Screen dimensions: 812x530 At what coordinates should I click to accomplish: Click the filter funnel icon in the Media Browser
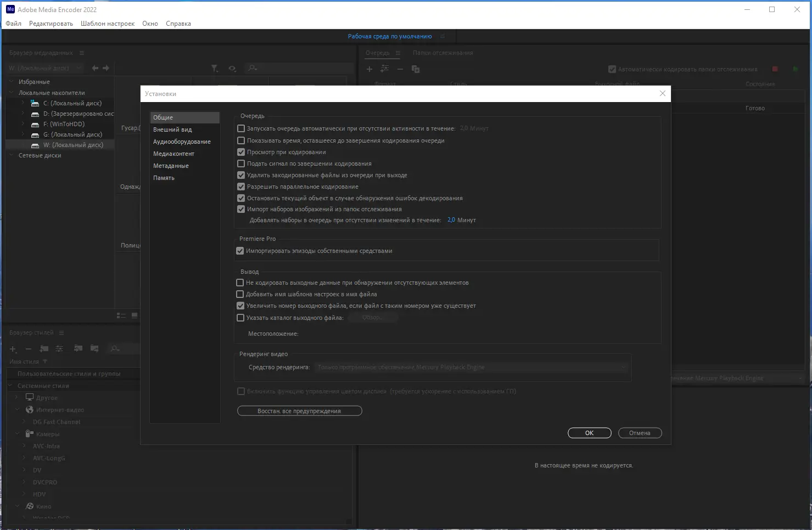click(x=215, y=69)
